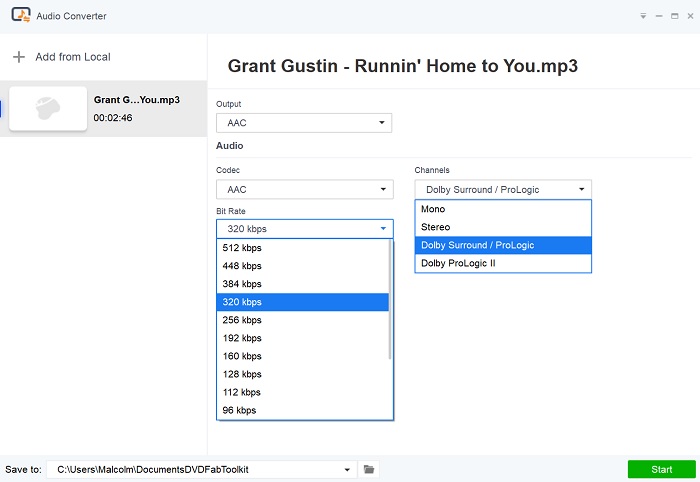Minimize the Audio Converter window

click(659, 16)
